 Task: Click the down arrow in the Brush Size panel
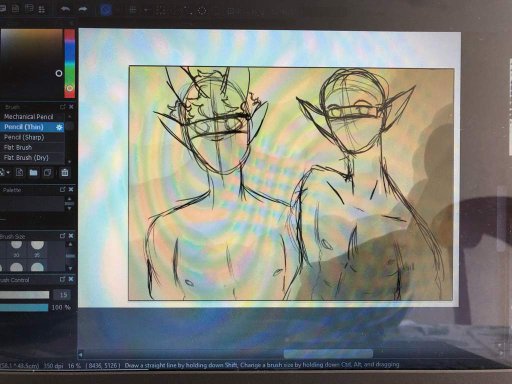pyautogui.click(x=70, y=268)
